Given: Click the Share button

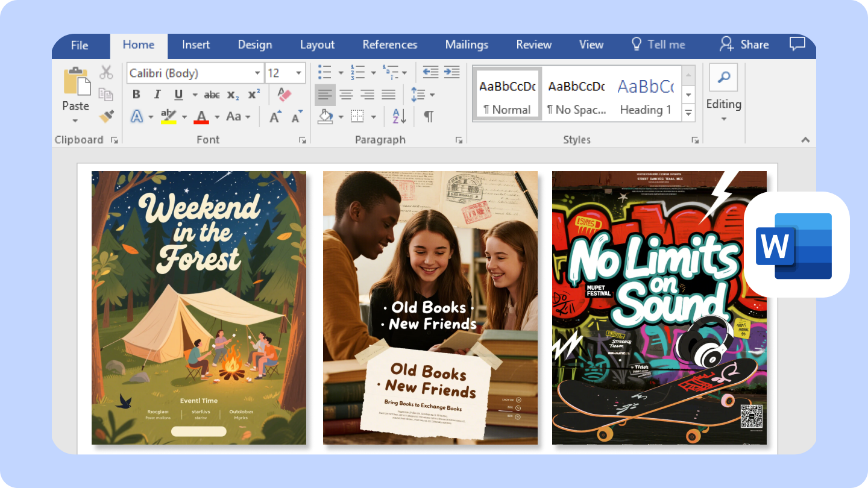Looking at the screenshot, I should 744,44.
